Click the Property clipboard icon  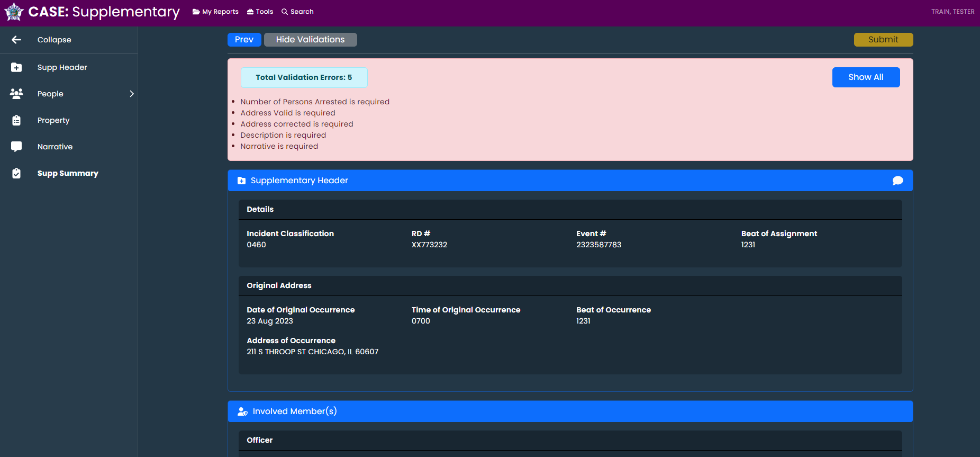pos(16,120)
